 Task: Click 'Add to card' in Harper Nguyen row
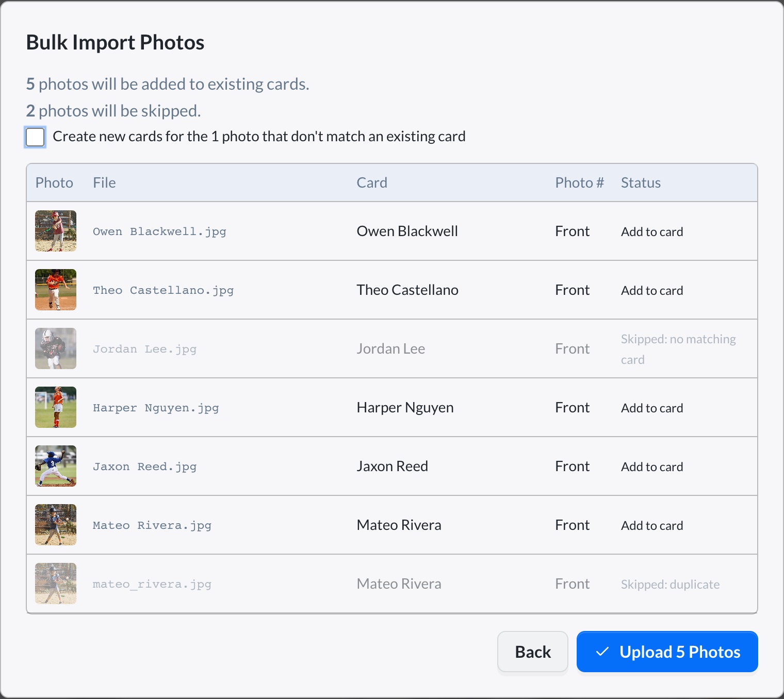click(x=652, y=408)
